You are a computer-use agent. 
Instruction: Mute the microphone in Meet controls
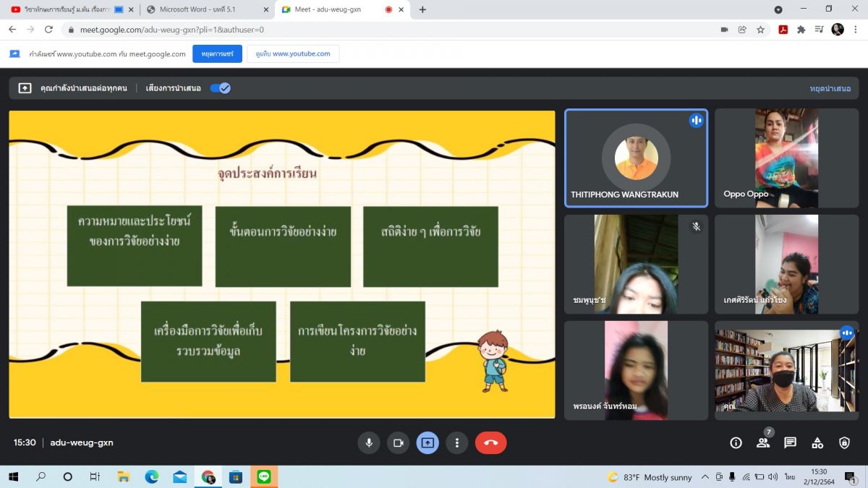coord(369,443)
